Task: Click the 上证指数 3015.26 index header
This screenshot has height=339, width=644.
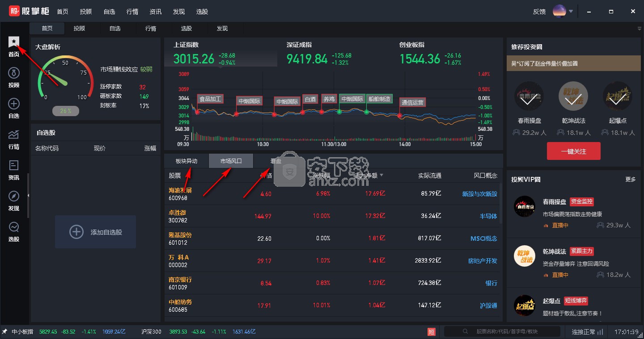Action: pos(220,54)
